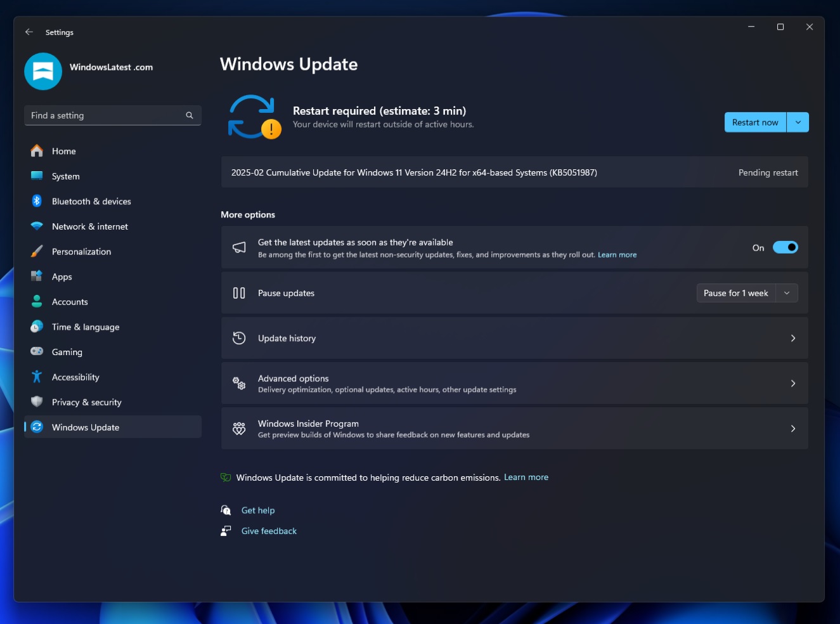Expand Advanced options settings
The width and height of the screenshot is (840, 624).
[x=792, y=383]
